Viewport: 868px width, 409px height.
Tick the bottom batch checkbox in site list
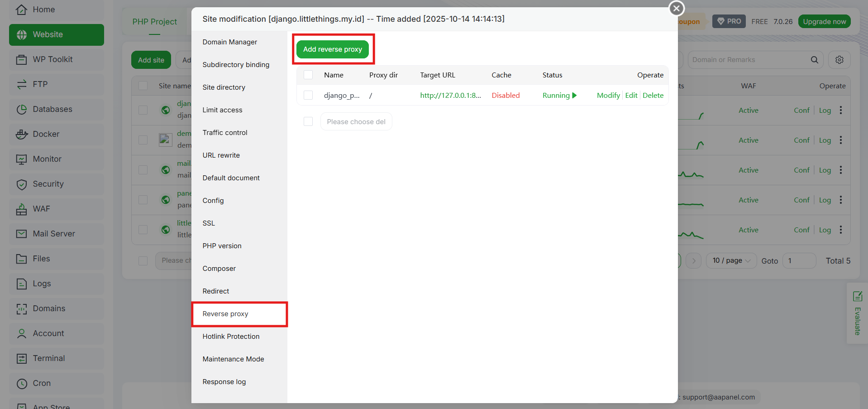tap(143, 260)
